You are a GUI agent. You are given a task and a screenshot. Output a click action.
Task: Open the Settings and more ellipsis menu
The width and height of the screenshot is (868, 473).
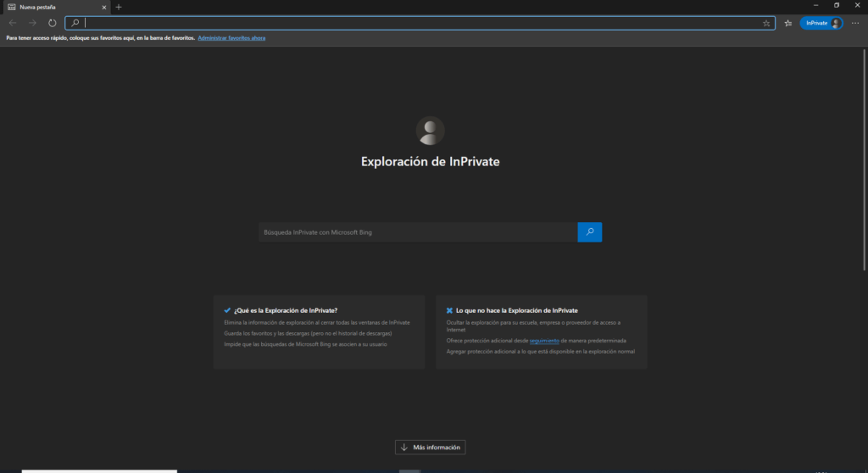[x=855, y=23]
